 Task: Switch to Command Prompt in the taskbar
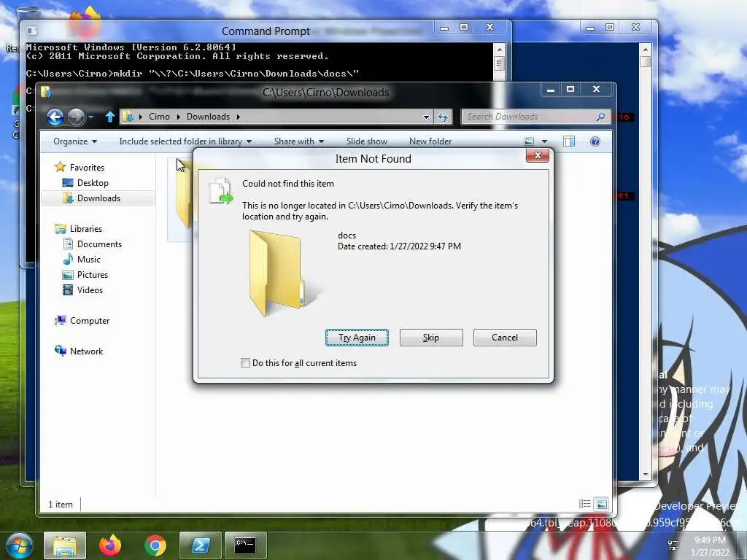[245, 545]
